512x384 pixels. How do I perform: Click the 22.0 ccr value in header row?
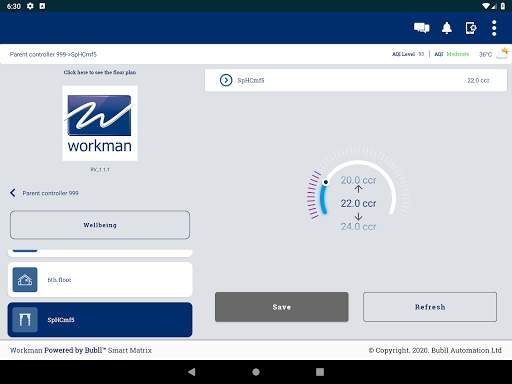pos(478,80)
